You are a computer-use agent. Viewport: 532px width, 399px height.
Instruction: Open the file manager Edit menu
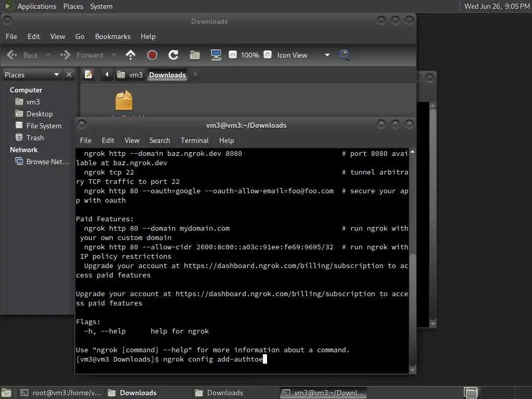tap(34, 36)
